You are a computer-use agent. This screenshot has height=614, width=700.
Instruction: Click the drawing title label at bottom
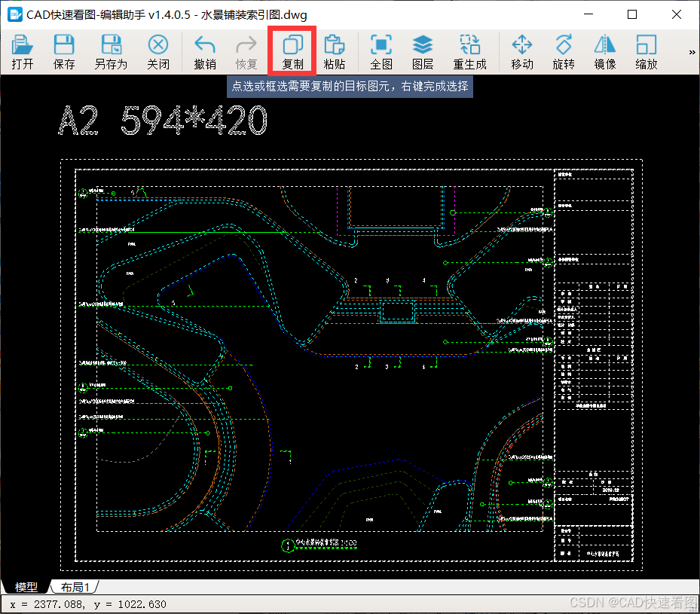(319, 544)
